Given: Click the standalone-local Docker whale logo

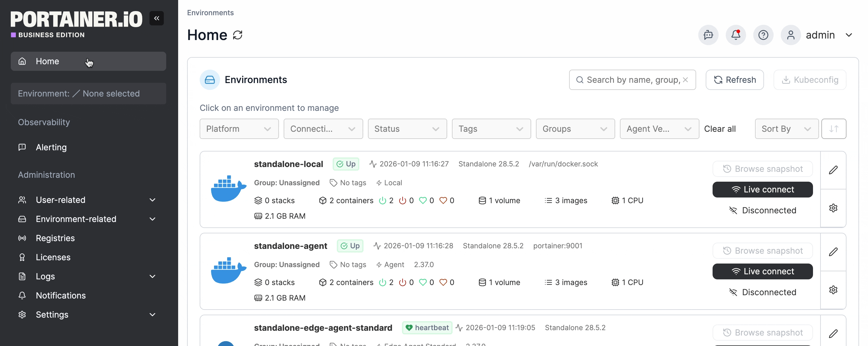Looking at the screenshot, I should click(x=228, y=189).
